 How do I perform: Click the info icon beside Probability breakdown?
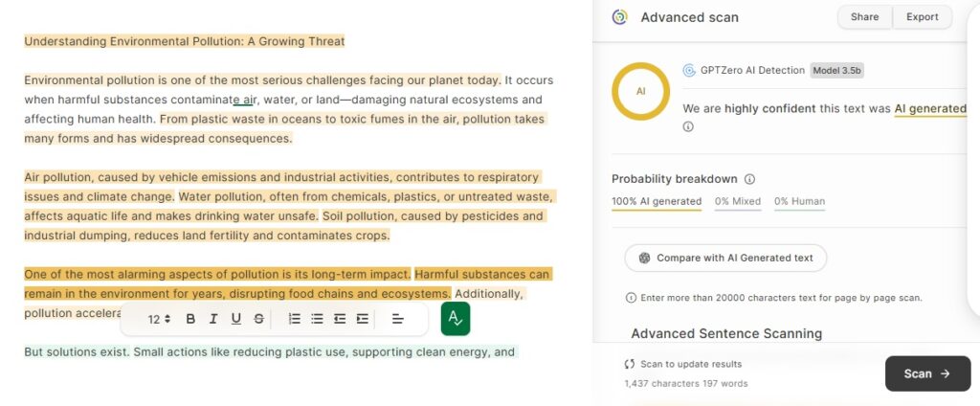click(750, 179)
